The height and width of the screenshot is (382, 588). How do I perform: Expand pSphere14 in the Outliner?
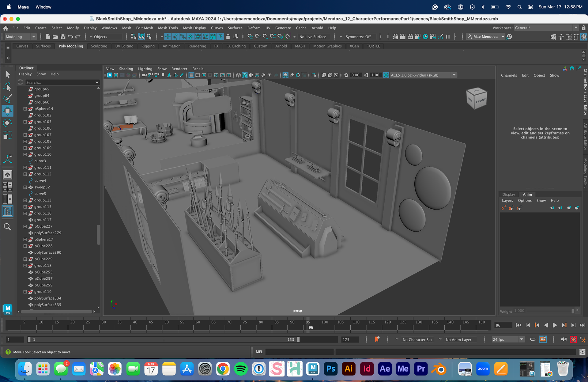[x=25, y=109]
